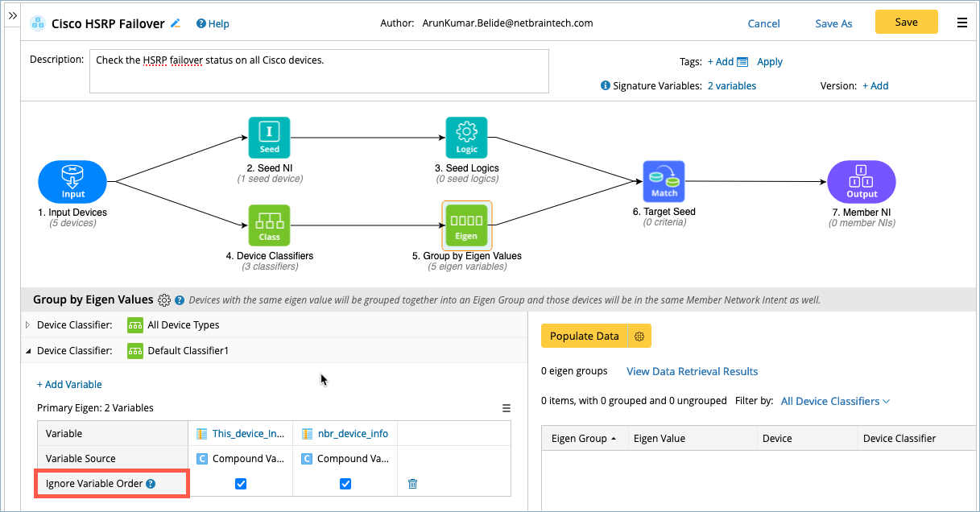The width and height of the screenshot is (980, 512).
Task: Open Group by Eigen Values settings gear
Action: (x=164, y=300)
